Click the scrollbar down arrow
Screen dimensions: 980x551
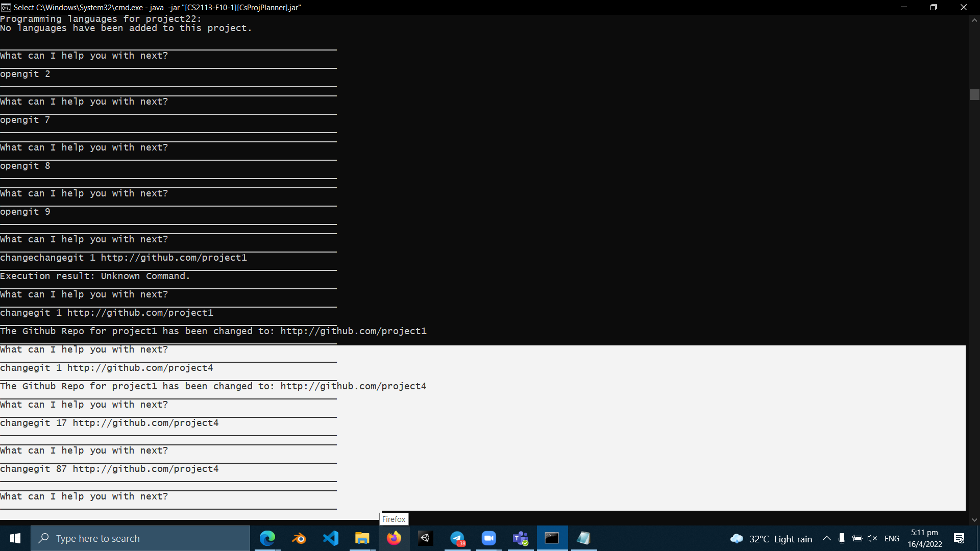[x=974, y=520]
